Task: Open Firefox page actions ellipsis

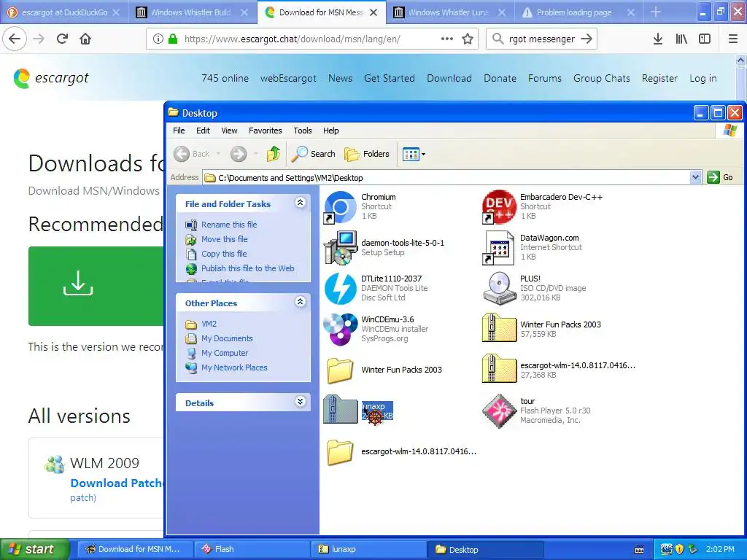Action: tap(447, 39)
